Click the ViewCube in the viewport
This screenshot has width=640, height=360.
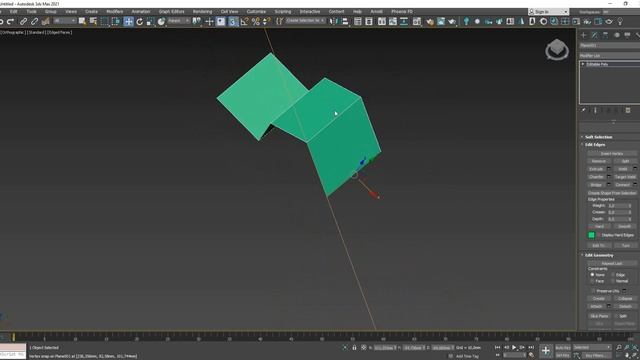click(557, 50)
